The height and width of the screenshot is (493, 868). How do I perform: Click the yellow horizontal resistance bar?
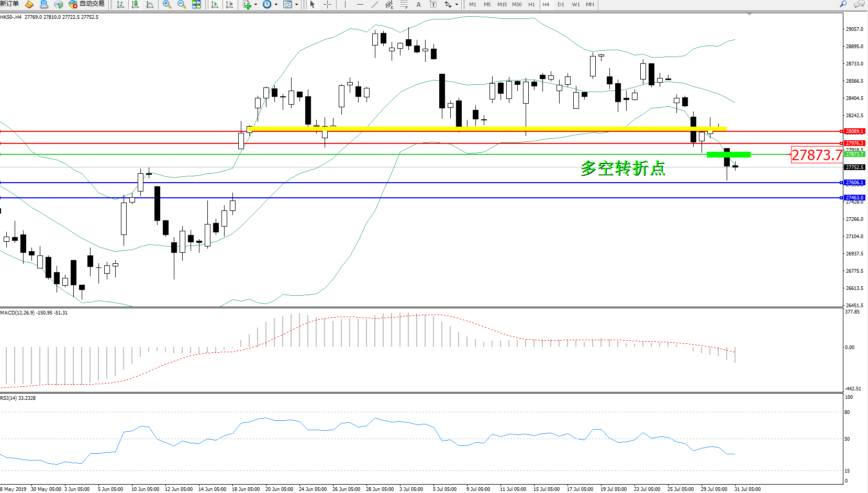coord(487,128)
